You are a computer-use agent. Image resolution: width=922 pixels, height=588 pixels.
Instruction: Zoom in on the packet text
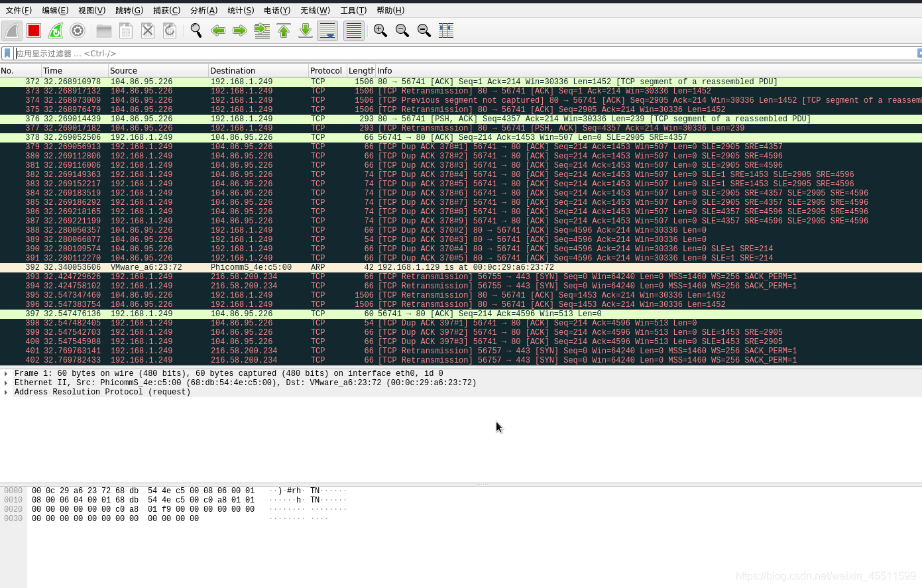[x=380, y=30]
